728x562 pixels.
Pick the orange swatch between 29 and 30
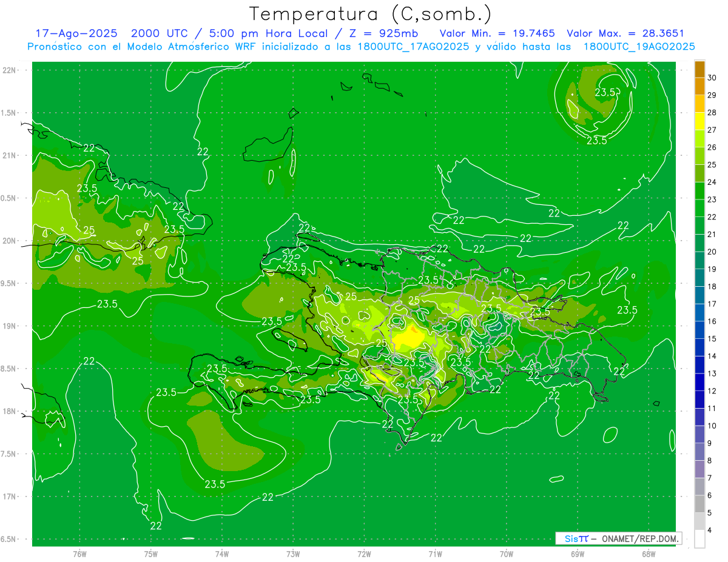pyautogui.click(x=699, y=86)
